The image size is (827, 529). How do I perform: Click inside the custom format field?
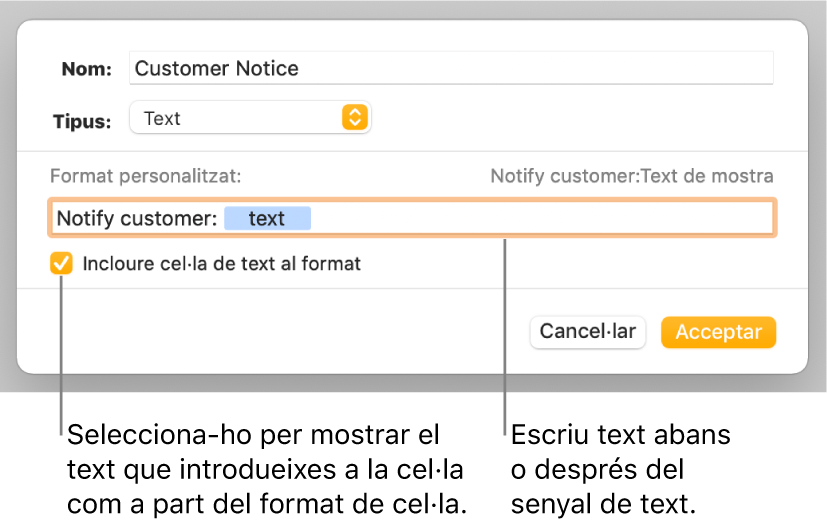412,218
